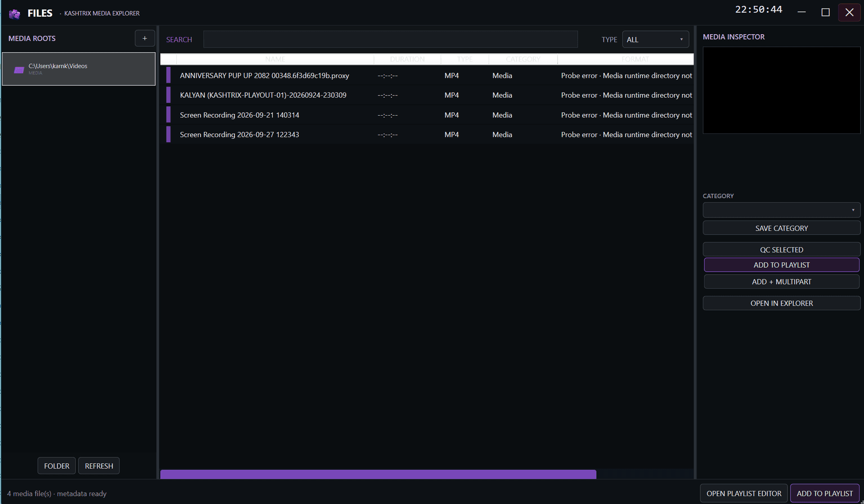Click the REFRESH button
This screenshot has width=864, height=504.
point(99,466)
